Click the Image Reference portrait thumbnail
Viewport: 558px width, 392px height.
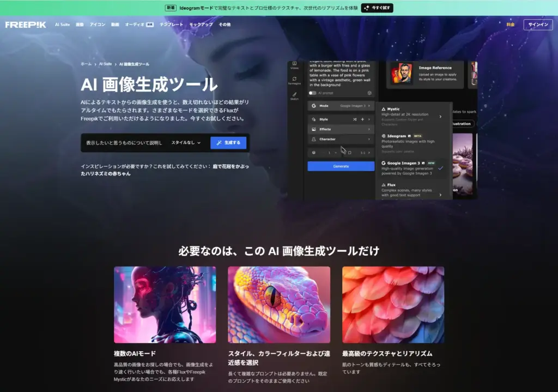402,74
